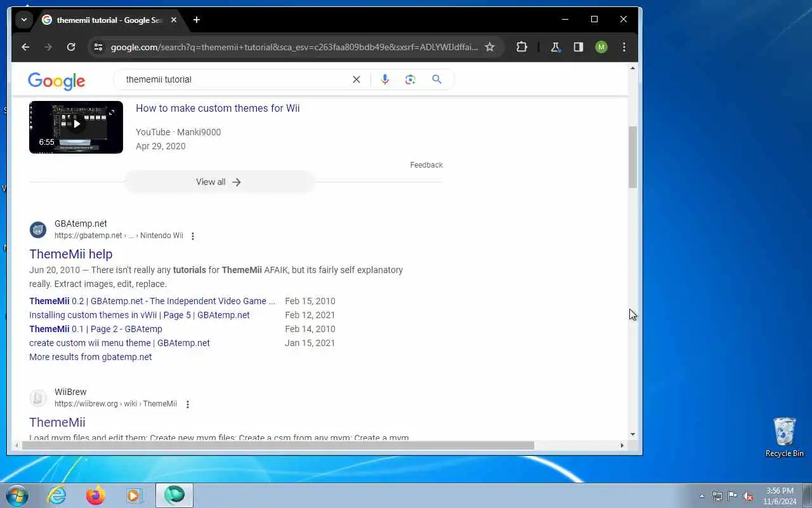812x508 pixels.
Task: Start voice search with microphone icon
Action: [x=384, y=79]
